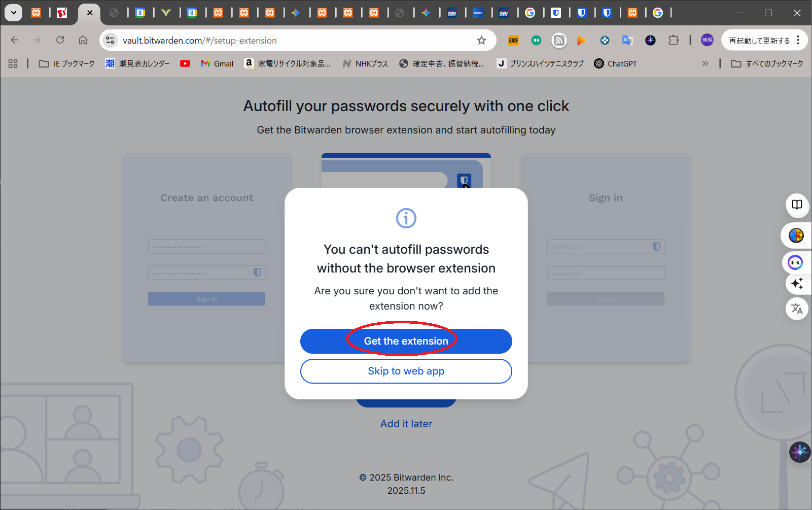Click the open-book icon in side panel
Image resolution: width=812 pixels, height=510 pixels.
click(x=797, y=205)
